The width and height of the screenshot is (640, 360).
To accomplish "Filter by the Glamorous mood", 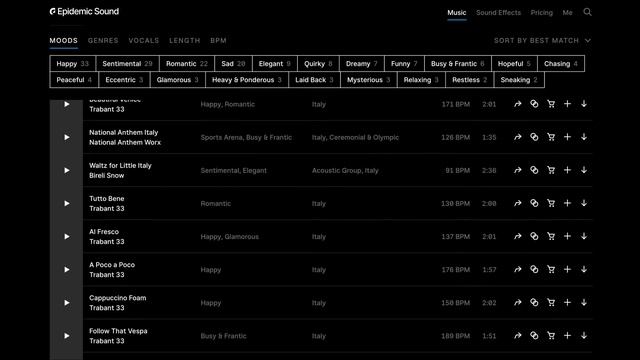I will click(178, 80).
